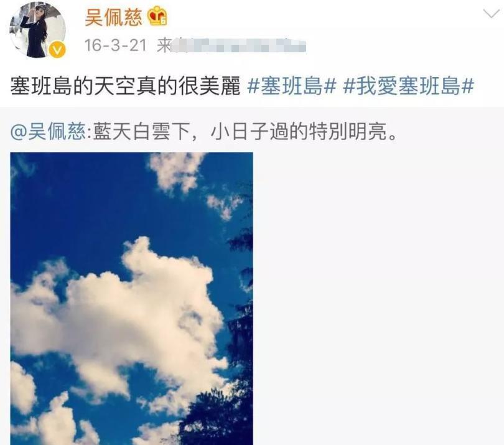This screenshot has width=504, height=445.
Task: Open the #我愛塞班島# hashtag topic
Action: (x=409, y=86)
